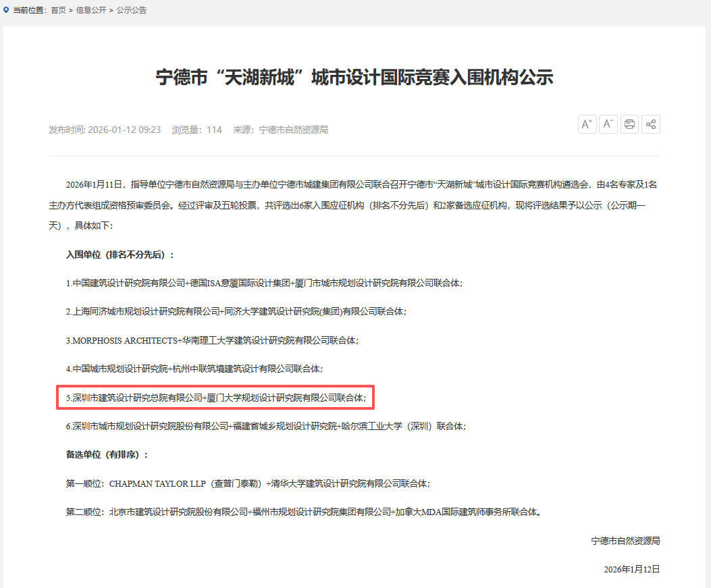Navigate to 公示公告 breadcrumb link
The image size is (711, 588).
click(x=131, y=10)
